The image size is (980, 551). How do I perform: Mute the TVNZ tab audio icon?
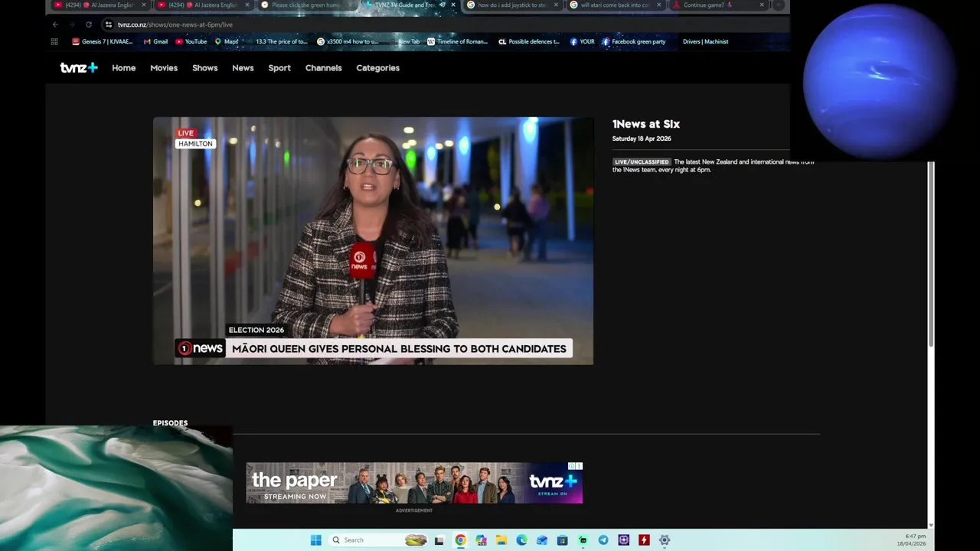(442, 5)
